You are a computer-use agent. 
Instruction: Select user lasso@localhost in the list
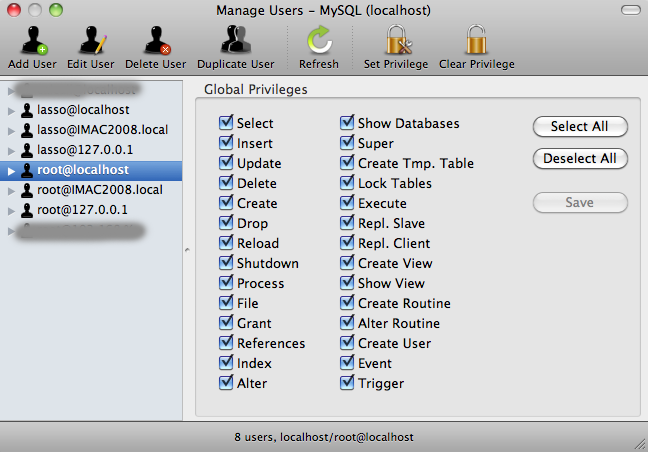pos(91,110)
